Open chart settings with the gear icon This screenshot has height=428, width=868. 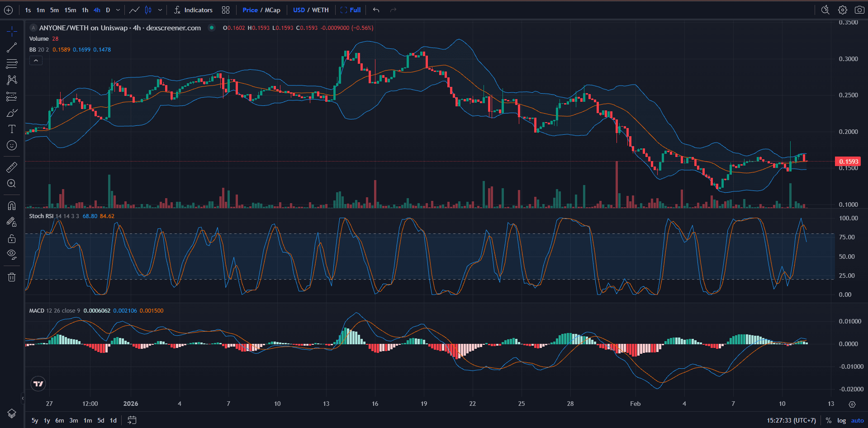pos(842,10)
